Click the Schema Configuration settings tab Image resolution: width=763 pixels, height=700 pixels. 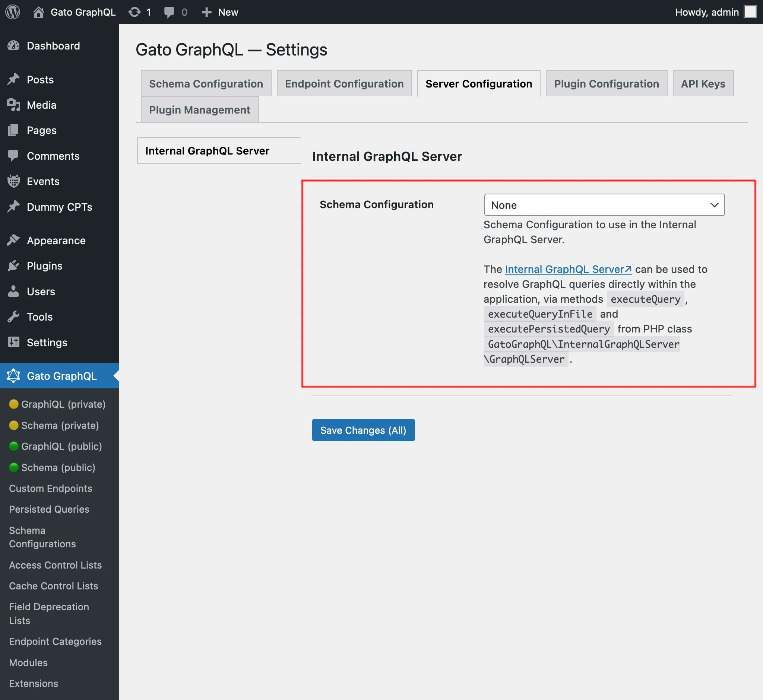206,83
